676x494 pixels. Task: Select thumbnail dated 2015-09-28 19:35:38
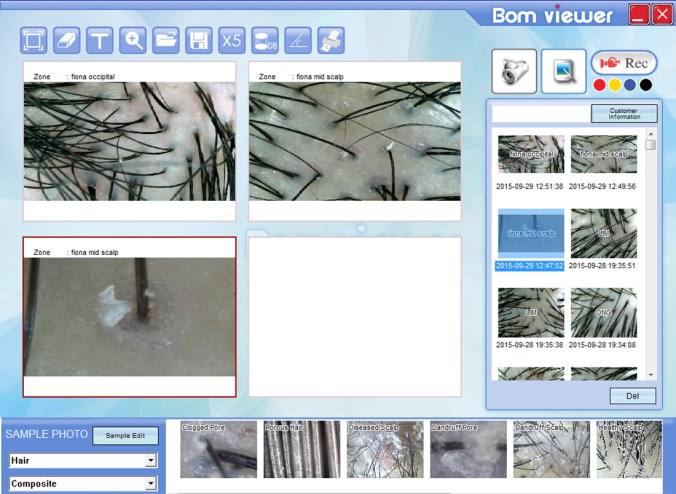click(531, 313)
